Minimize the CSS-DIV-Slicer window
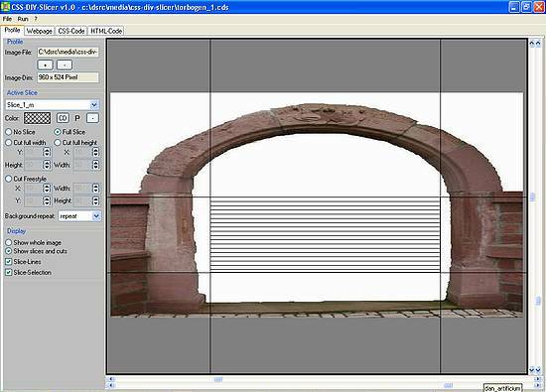Image resolution: width=546 pixels, height=392 pixels. coord(514,7)
